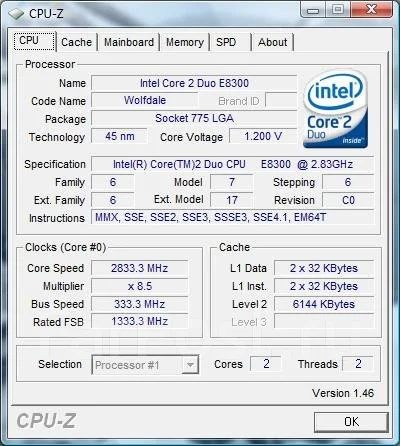This screenshot has width=400, height=446.
Task: Open the Cache tab
Action: pyautogui.click(x=76, y=42)
